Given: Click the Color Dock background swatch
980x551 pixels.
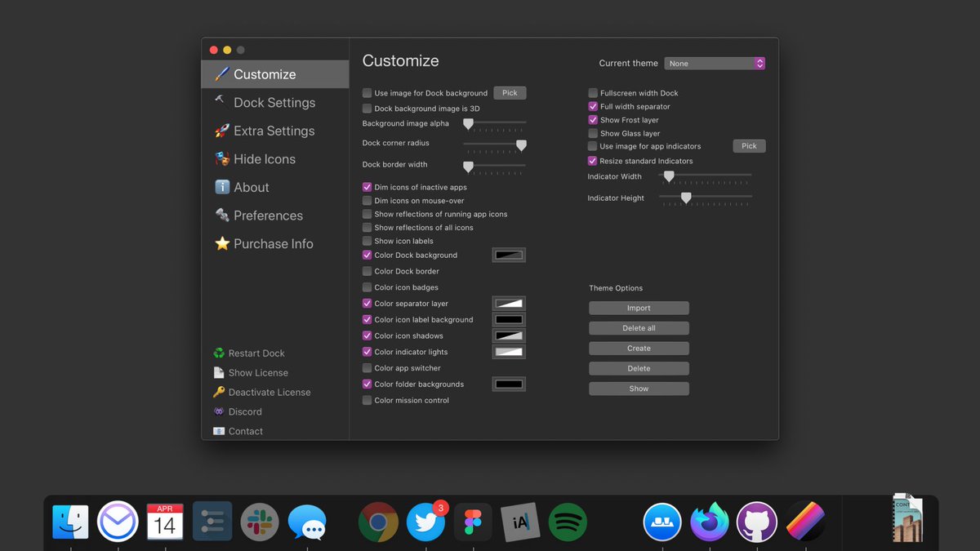Looking at the screenshot, I should (508, 254).
